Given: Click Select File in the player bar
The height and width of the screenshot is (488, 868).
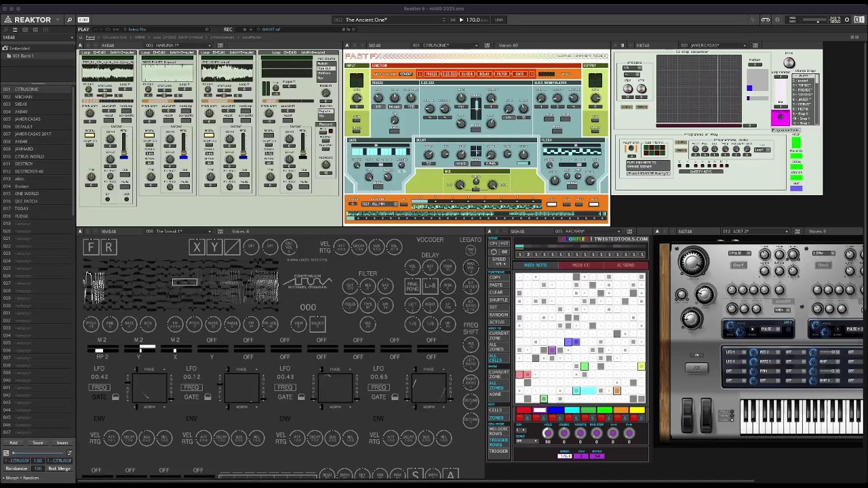Looking at the screenshot, I should point(136,30).
